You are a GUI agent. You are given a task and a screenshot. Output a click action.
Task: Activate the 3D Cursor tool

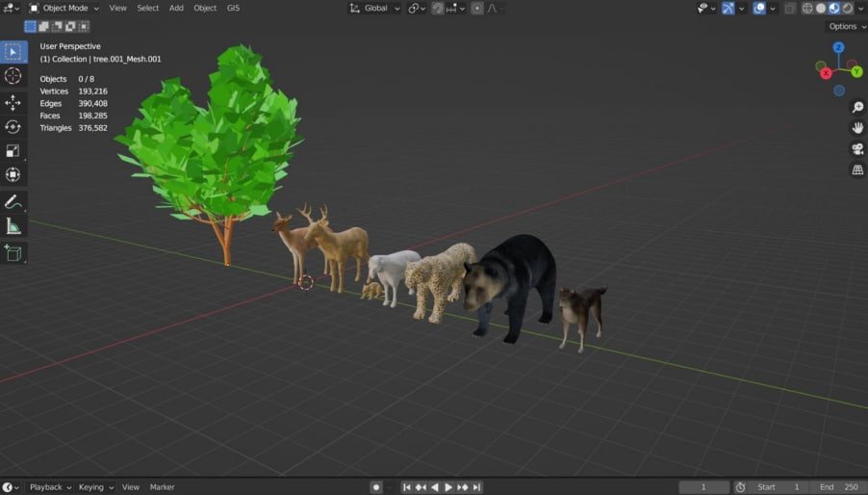(x=13, y=76)
